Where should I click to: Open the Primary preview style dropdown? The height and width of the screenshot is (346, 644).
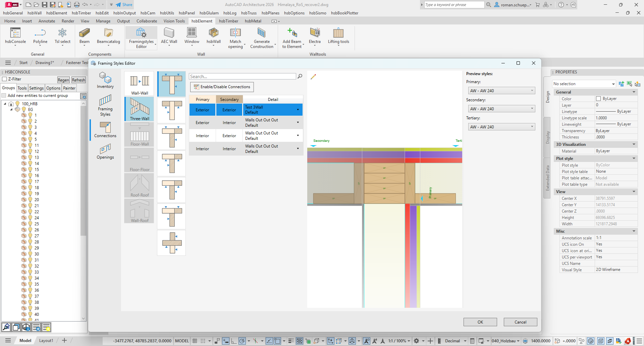[x=501, y=91]
